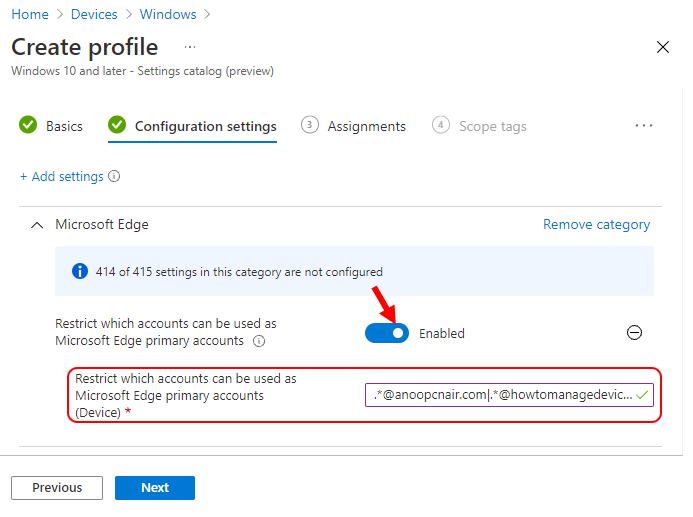Show info for Restrict primary accounts setting
This screenshot has width=693, height=517.
click(x=259, y=341)
